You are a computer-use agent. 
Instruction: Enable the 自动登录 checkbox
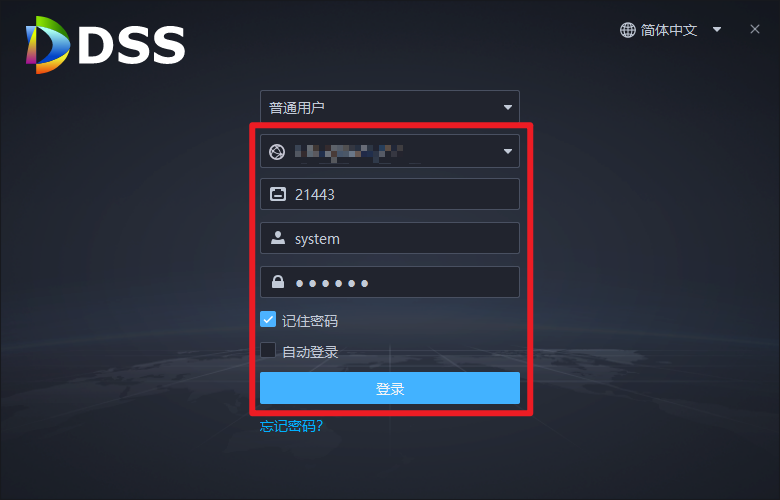268,350
